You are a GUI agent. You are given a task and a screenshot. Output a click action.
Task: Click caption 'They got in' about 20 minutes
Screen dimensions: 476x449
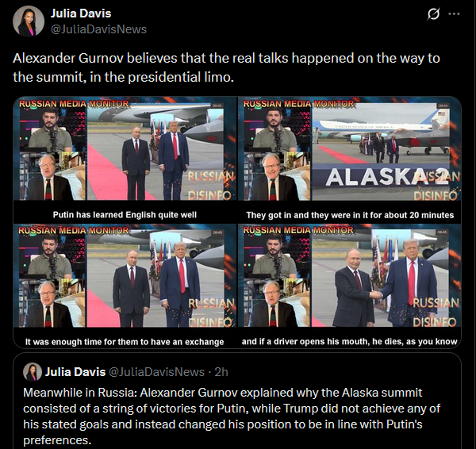[x=350, y=215]
